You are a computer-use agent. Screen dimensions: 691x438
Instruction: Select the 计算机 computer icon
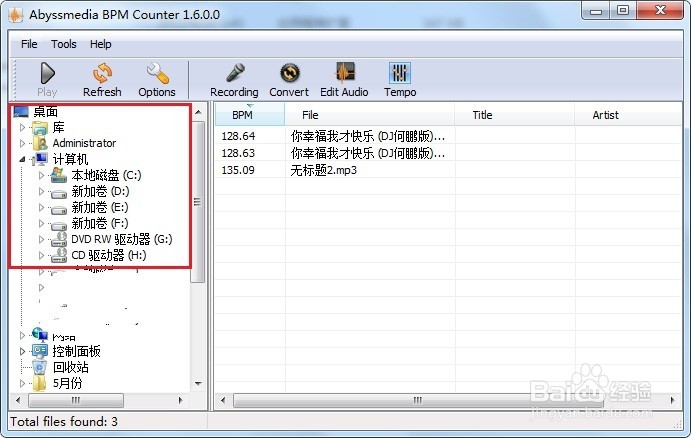(41, 159)
